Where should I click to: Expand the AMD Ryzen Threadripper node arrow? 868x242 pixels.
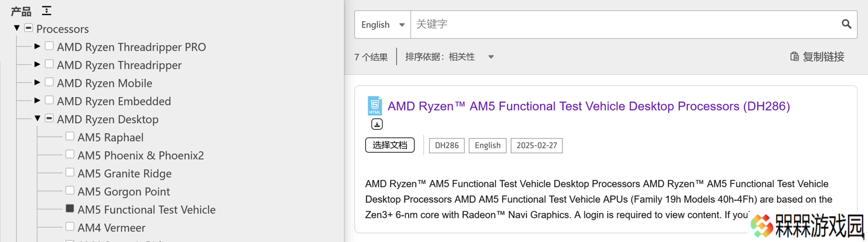37,64
